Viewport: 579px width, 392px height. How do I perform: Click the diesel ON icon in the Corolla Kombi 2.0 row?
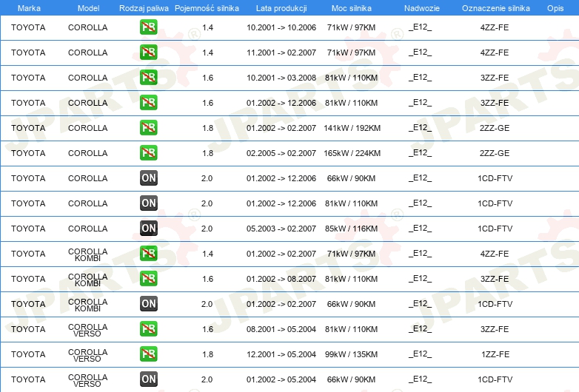(148, 304)
